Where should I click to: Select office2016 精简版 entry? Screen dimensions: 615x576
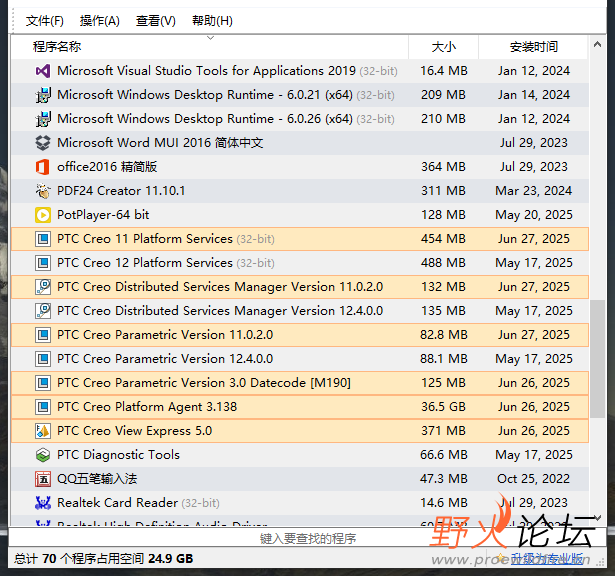[x=300, y=167]
